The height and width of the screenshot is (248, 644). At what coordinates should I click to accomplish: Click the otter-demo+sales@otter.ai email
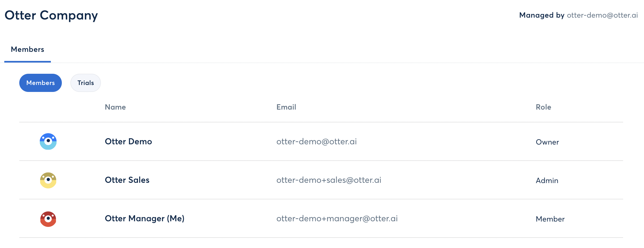pyautogui.click(x=329, y=180)
